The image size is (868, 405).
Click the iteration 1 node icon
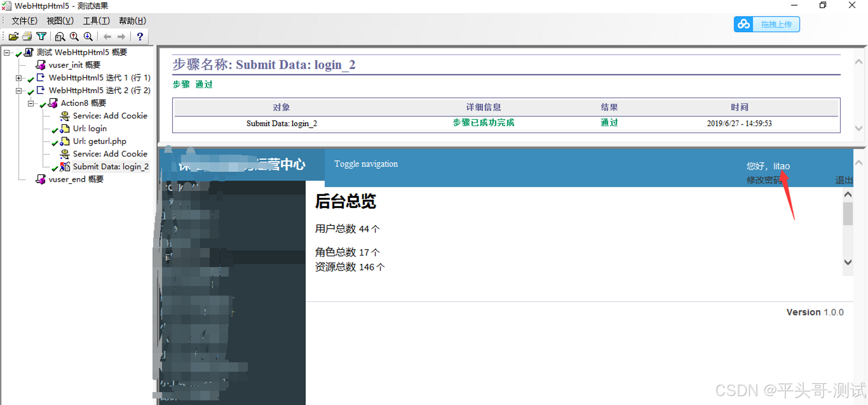(41, 77)
